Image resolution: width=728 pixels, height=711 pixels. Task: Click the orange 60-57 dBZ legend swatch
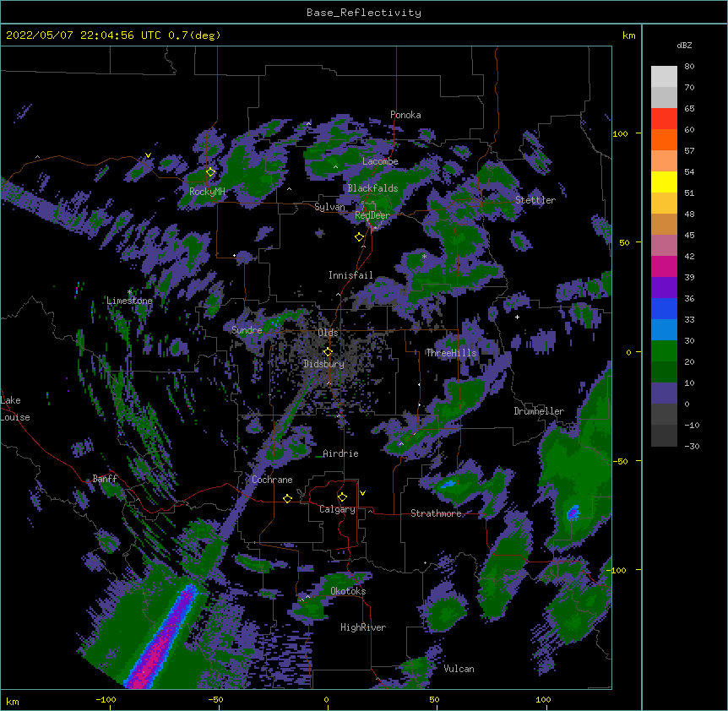[664, 139]
